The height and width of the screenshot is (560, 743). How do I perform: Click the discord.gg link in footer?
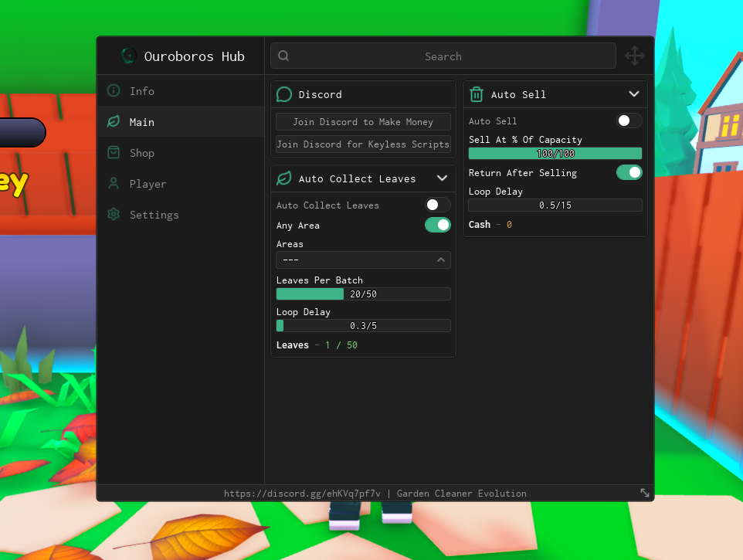[302, 494]
